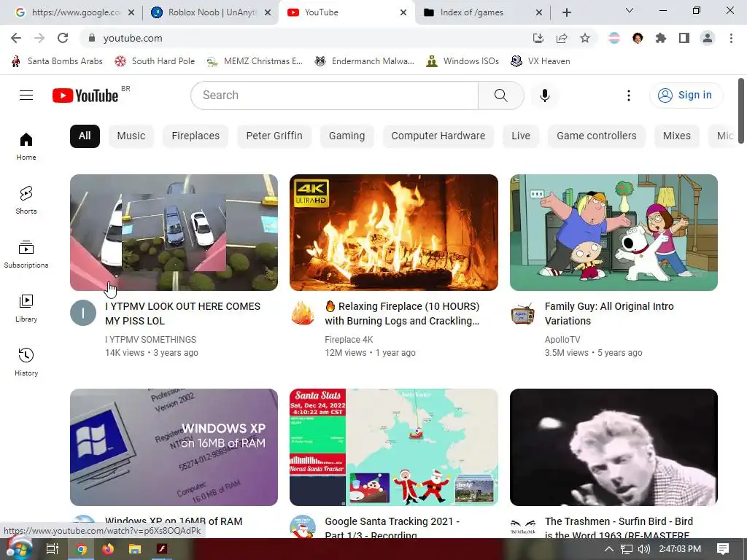The width and height of the screenshot is (747, 560).
Task: Click the install app icon in the address bar
Action: click(x=538, y=38)
